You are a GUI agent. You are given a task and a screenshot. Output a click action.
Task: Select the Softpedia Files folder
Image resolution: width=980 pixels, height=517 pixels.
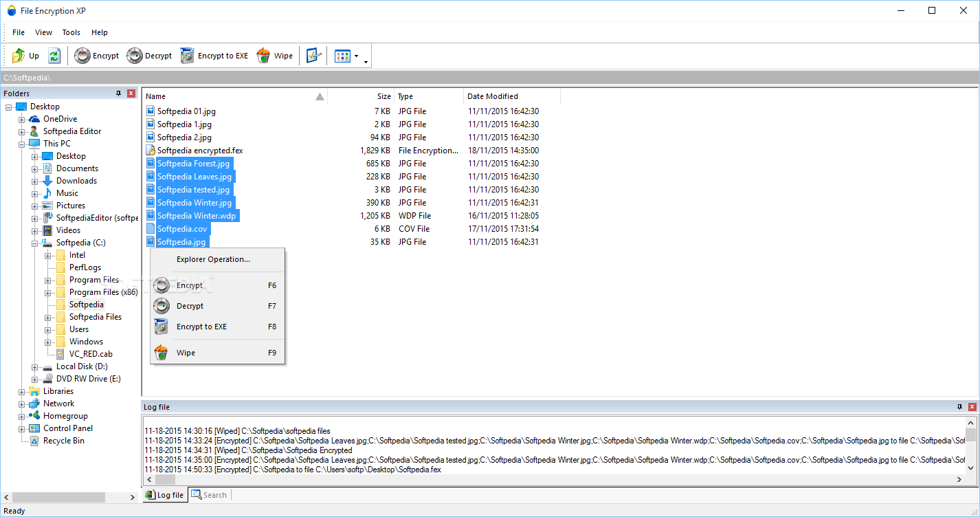click(x=96, y=317)
